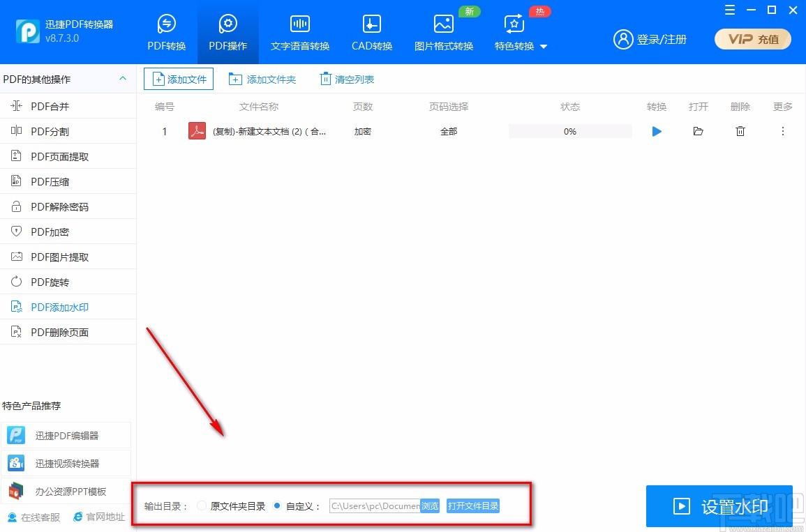
Task: Open the file location folder icon
Action: point(698,131)
